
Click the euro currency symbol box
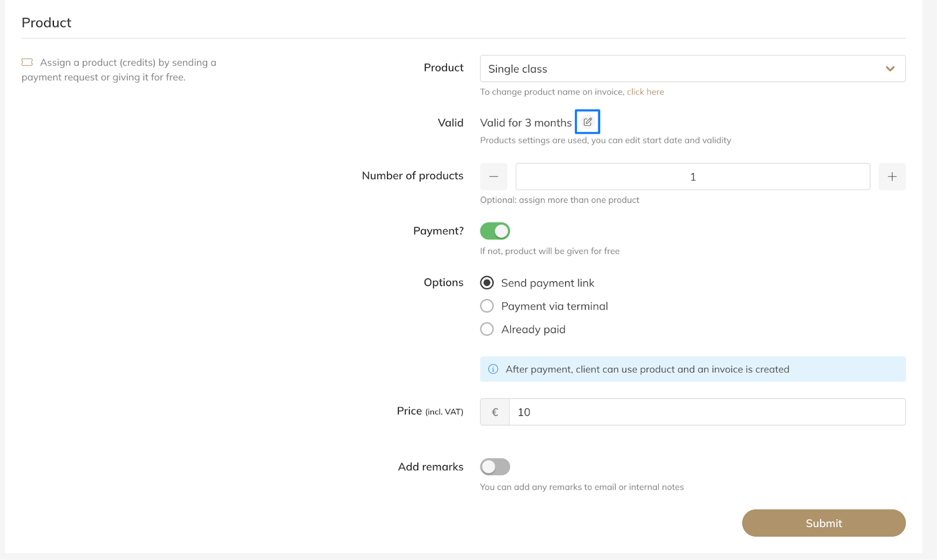(495, 412)
